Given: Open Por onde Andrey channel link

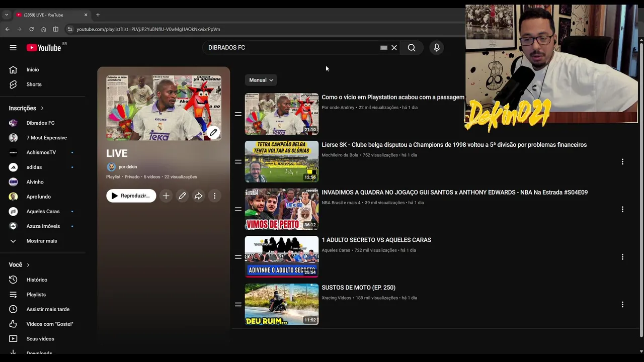Looking at the screenshot, I should click(338, 108).
